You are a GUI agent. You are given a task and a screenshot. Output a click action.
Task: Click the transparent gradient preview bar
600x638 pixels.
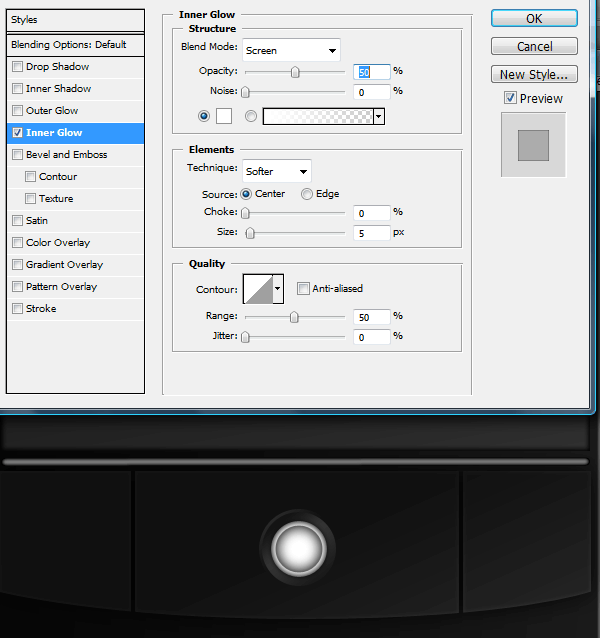pyautogui.click(x=318, y=117)
